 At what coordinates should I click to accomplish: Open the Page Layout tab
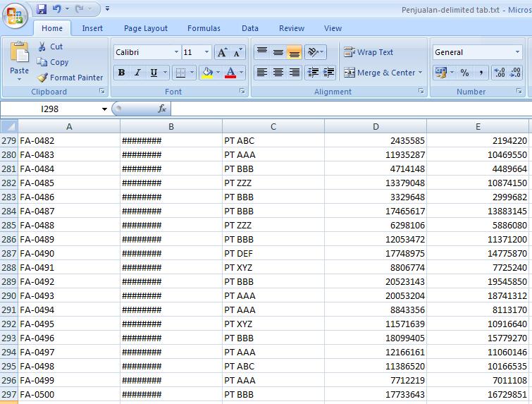(146, 28)
